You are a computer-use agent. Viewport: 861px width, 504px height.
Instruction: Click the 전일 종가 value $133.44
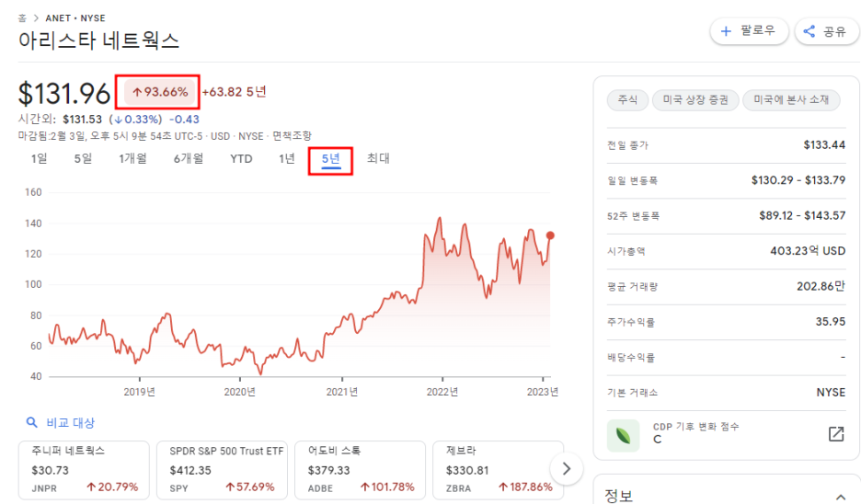[x=824, y=145]
